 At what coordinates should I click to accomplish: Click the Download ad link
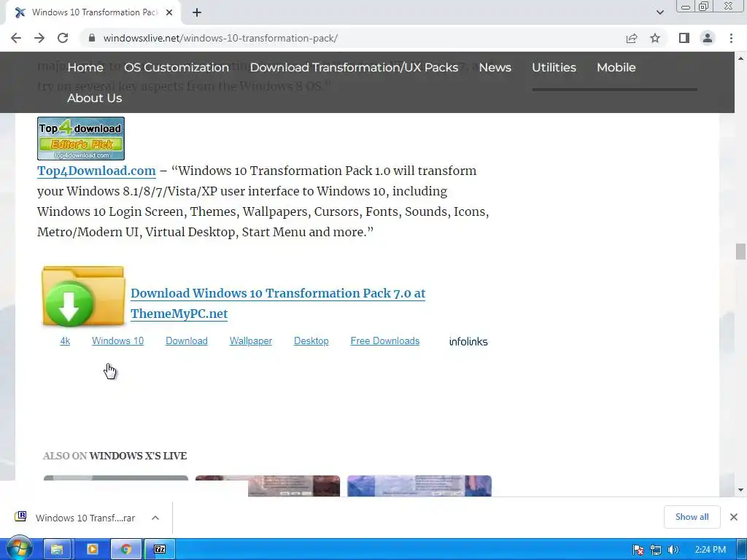[x=186, y=341]
